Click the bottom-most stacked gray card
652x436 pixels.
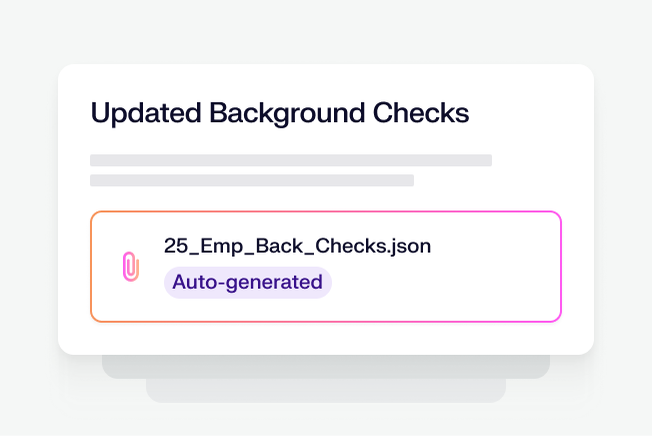coord(326,391)
